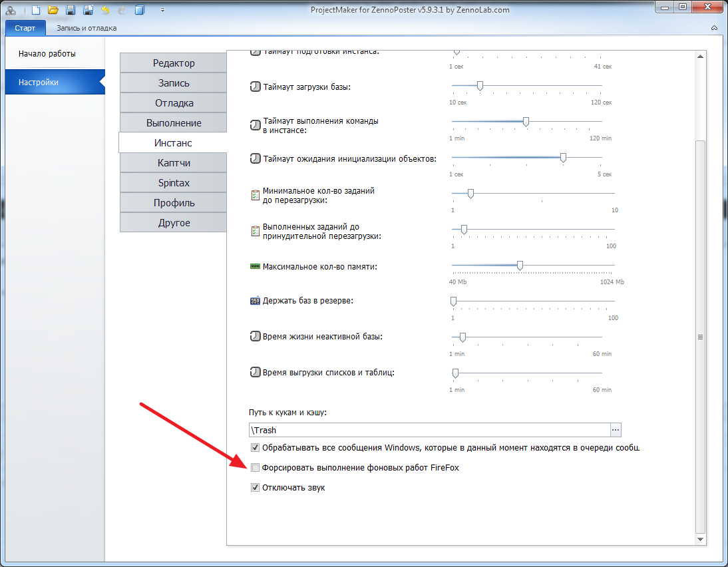
Task: Save project with the single floppy disk icon
Action: pos(71,10)
